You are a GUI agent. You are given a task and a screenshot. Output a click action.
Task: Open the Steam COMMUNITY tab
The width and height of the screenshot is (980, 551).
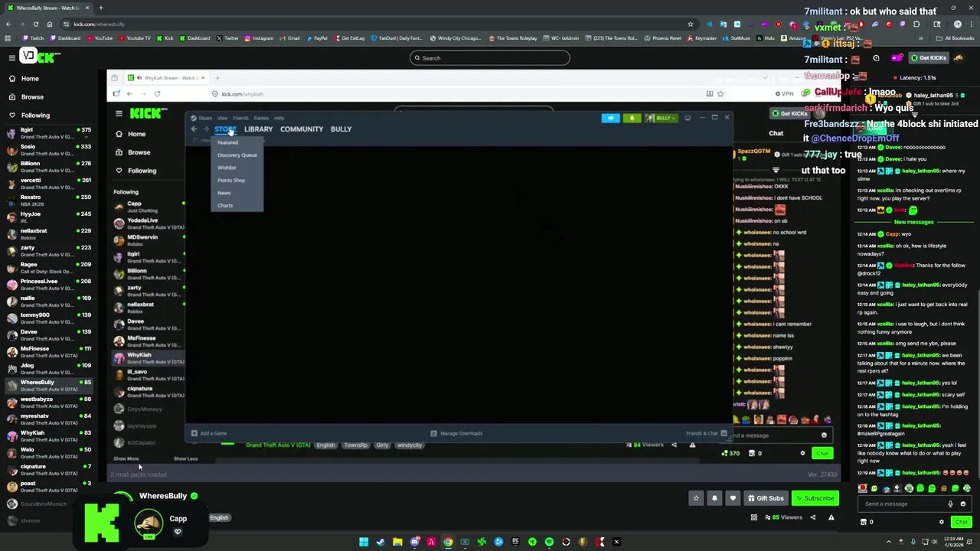point(302,129)
